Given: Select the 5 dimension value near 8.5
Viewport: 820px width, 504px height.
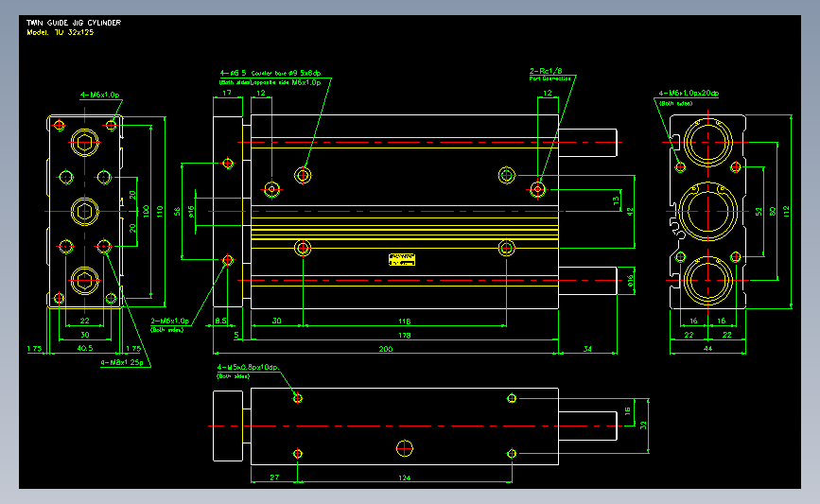Looking at the screenshot, I should coord(236,335).
